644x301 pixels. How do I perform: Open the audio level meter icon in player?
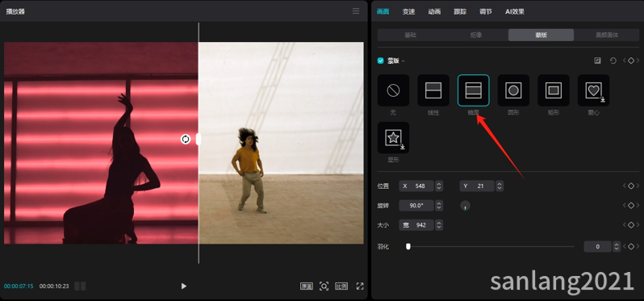pyautogui.click(x=80, y=286)
